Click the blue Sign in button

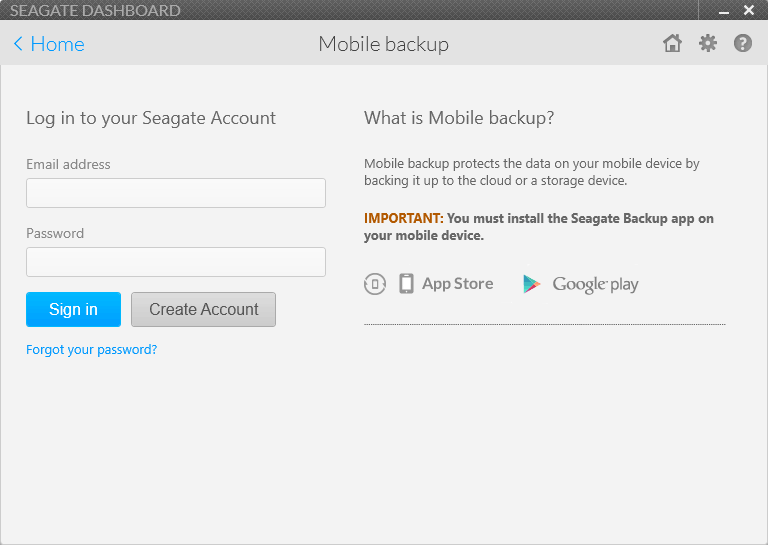73,309
